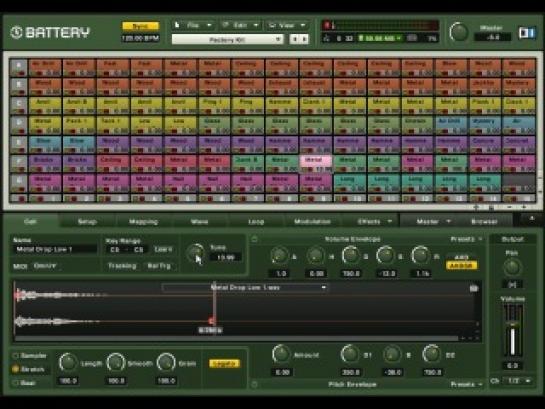Open Volume Envelope Presets dropdown

[466, 239]
